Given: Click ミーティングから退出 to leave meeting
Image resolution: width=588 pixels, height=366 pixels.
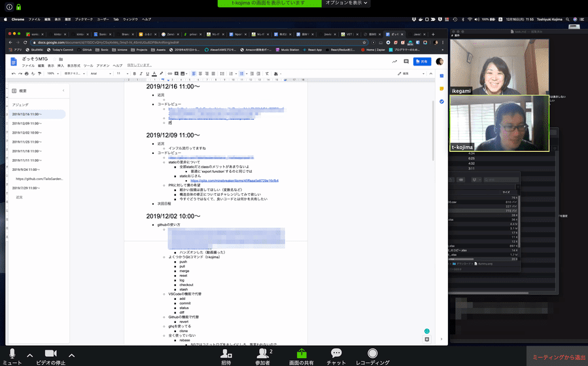Looking at the screenshot, I should tap(558, 357).
